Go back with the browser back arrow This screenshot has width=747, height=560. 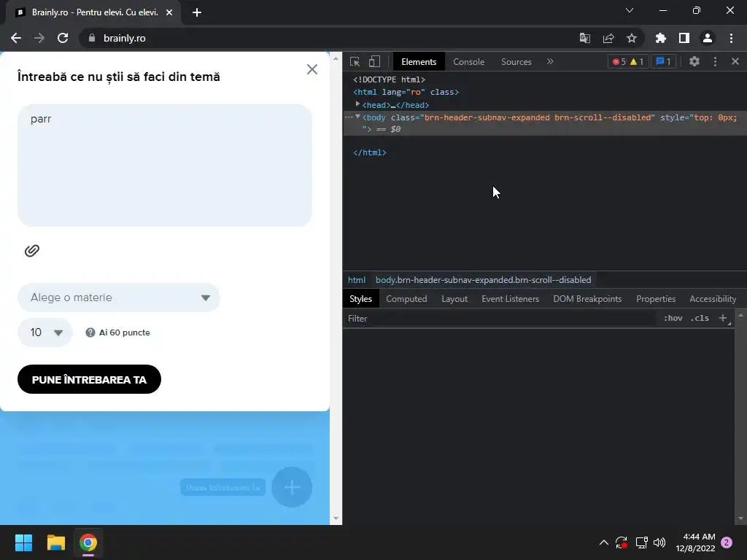point(16,38)
